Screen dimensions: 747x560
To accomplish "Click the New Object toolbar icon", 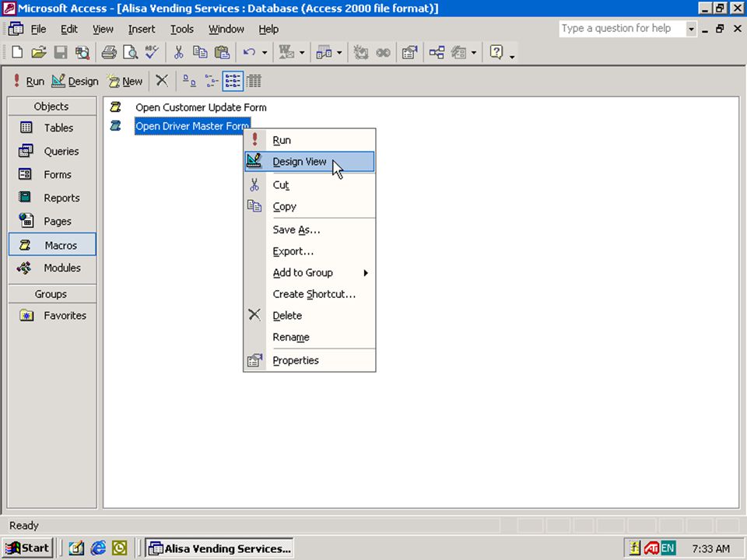I will coord(458,52).
